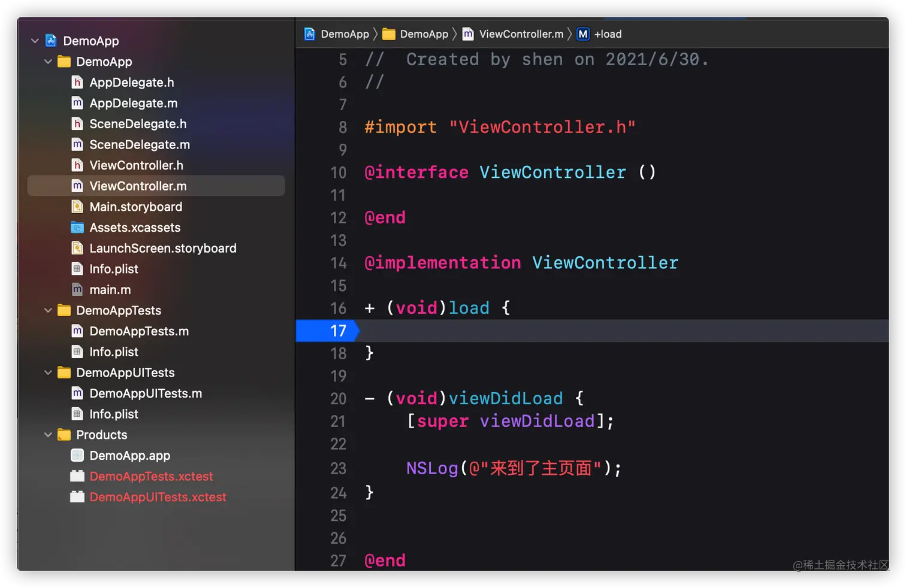Viewport: 906px width, 588px height.
Task: Add a breakpoint at line 20 gutter
Action: (339, 399)
